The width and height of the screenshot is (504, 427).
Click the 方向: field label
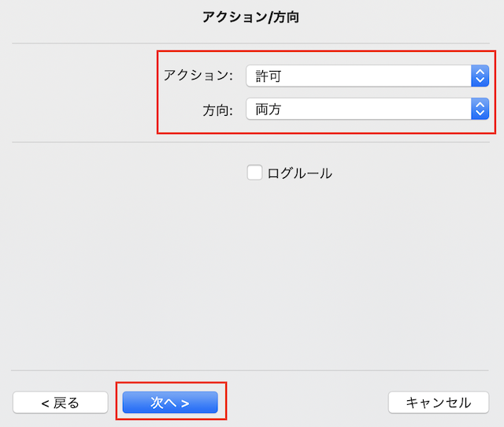click(x=218, y=110)
